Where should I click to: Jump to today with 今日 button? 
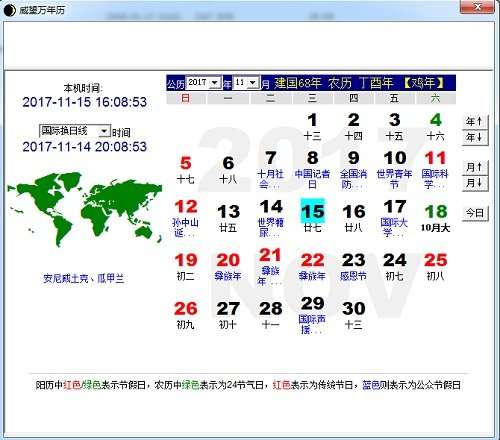click(475, 213)
